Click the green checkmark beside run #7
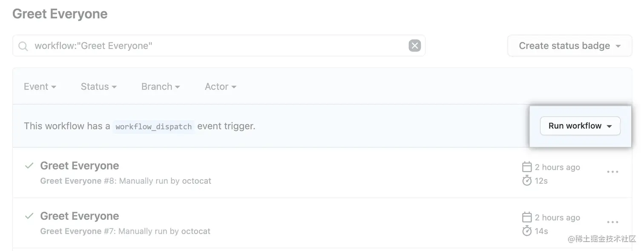Viewport: 644px width, 251px height. (29, 216)
